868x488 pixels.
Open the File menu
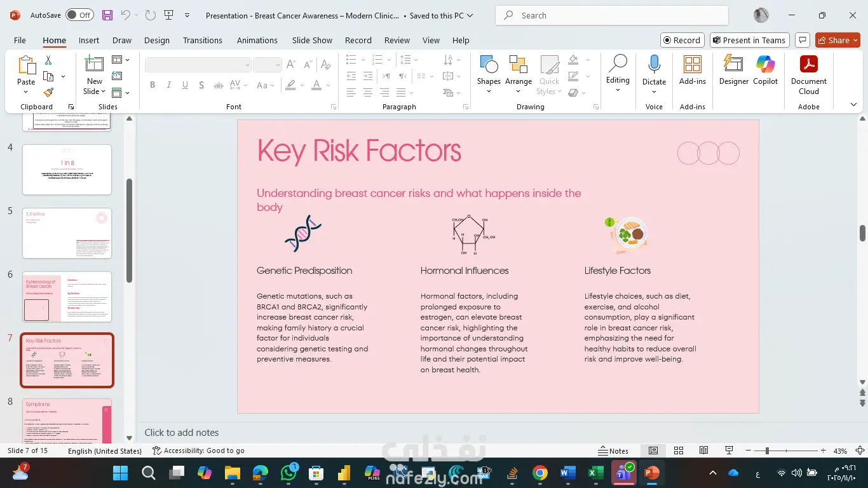20,40
